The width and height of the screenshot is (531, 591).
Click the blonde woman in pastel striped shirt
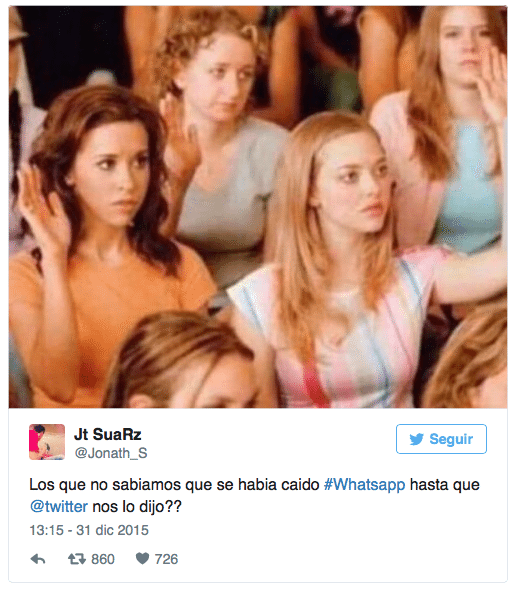[350, 264]
